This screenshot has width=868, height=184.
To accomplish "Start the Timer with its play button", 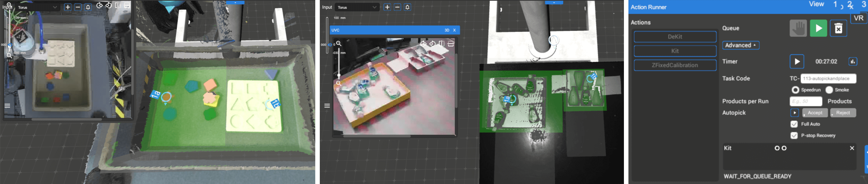I will point(797,62).
